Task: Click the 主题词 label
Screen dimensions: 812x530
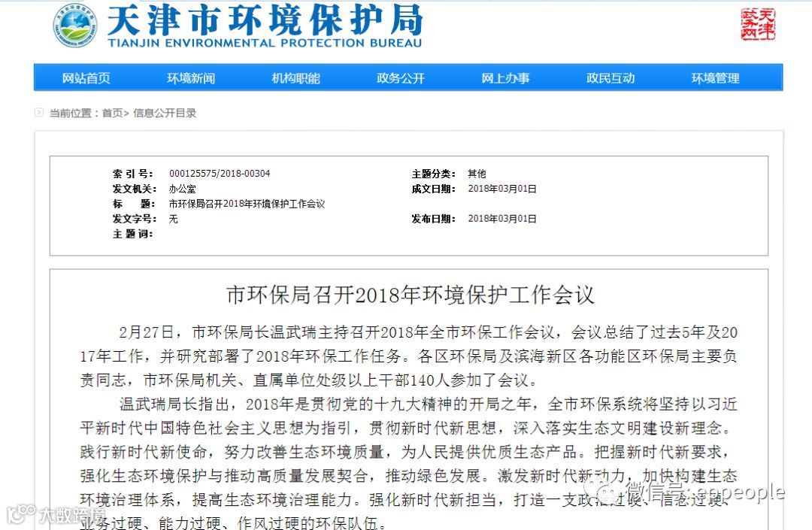Action: (x=132, y=234)
